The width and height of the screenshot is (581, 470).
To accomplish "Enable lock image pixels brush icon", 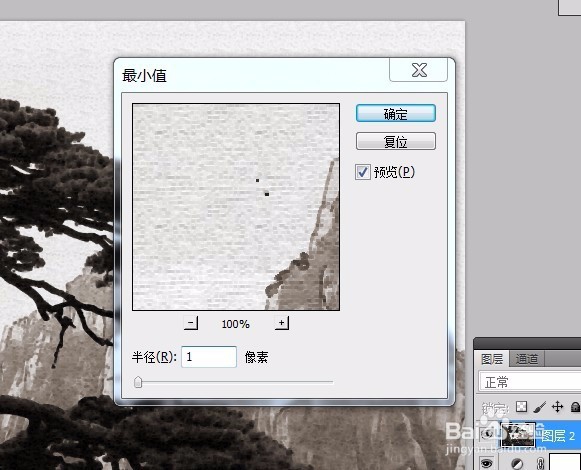I will point(540,407).
